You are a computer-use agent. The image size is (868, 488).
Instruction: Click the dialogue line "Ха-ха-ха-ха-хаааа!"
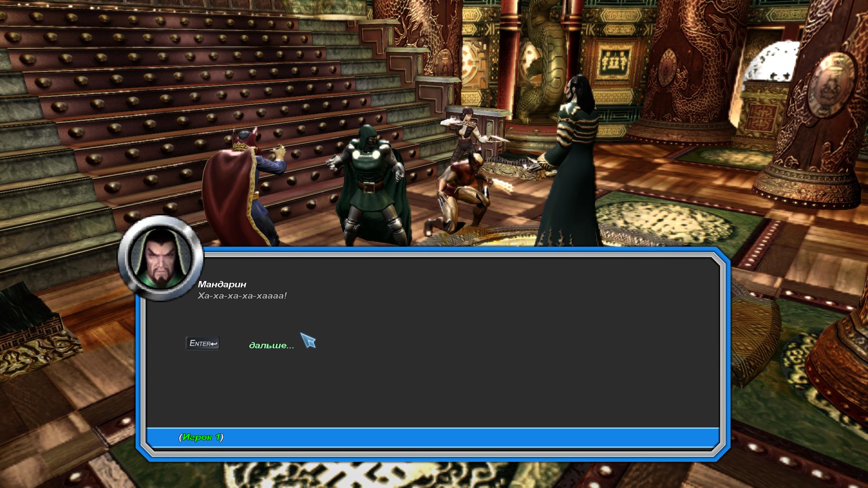click(x=242, y=296)
